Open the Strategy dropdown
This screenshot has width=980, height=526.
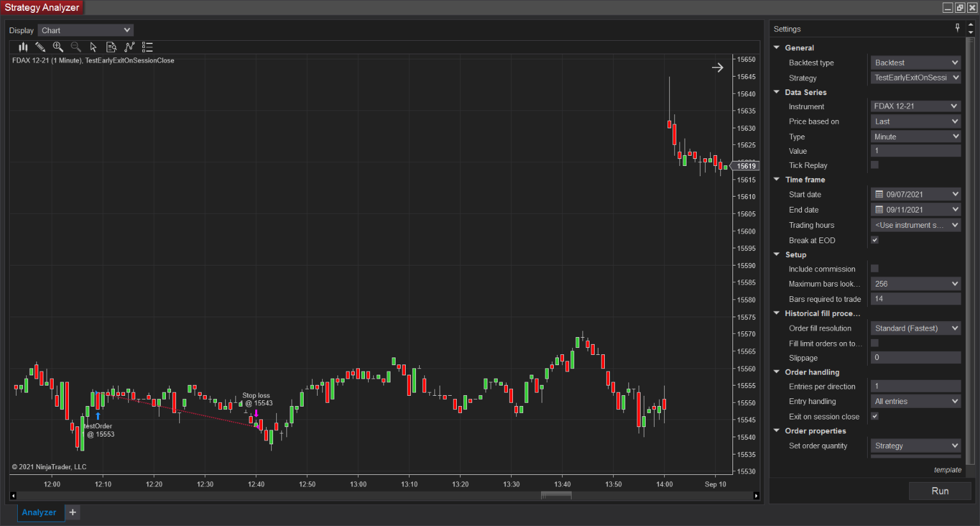tap(916, 77)
